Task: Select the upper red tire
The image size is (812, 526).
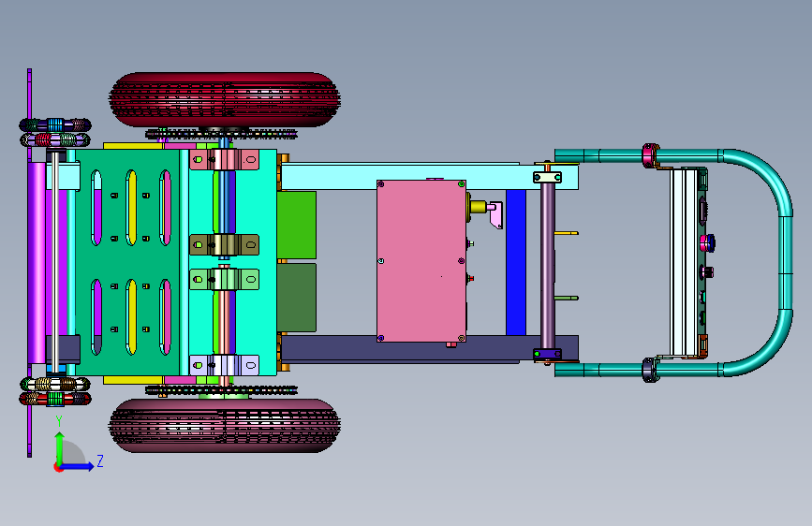Action: [x=224, y=99]
